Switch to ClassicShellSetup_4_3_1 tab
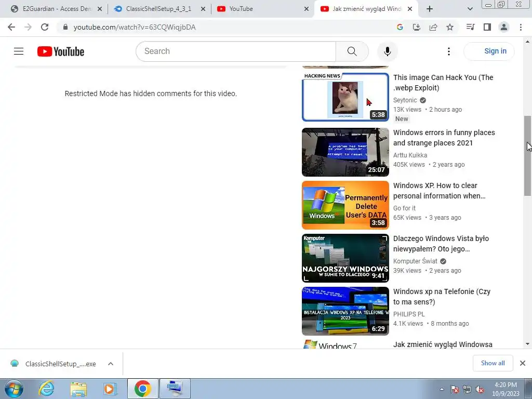 coord(158,9)
